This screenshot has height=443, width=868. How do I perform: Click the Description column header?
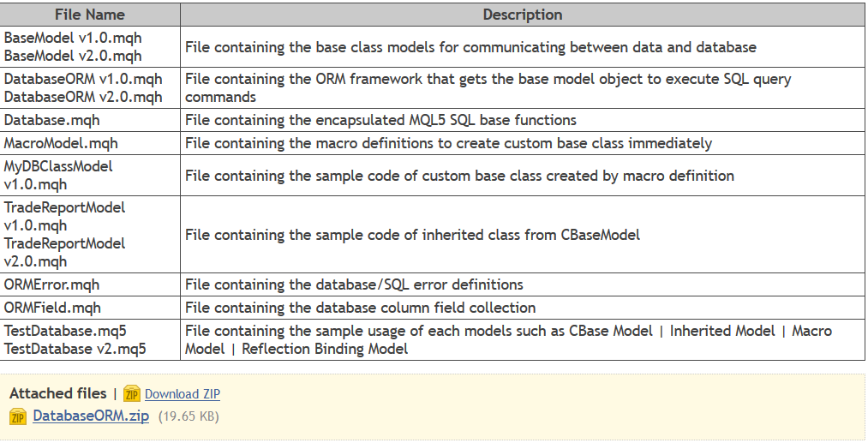(522, 15)
